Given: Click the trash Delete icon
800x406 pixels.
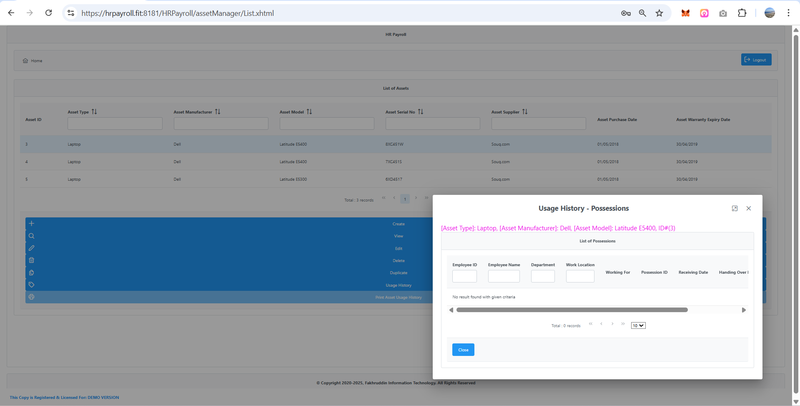Looking at the screenshot, I should 32,260.
